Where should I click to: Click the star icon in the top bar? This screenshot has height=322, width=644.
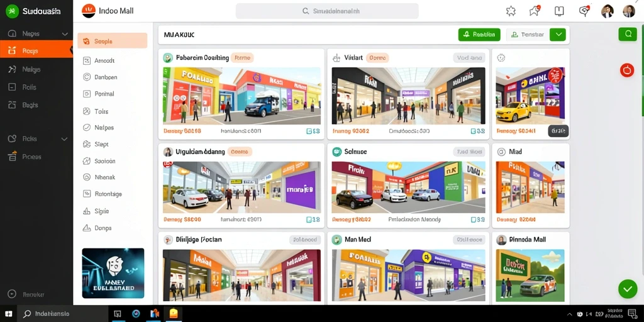click(511, 11)
